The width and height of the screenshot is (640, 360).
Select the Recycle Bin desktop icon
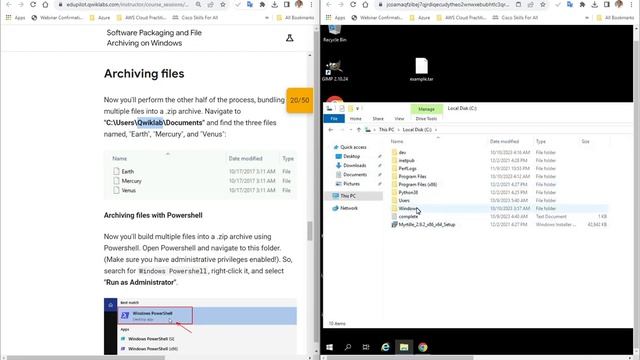335,33
